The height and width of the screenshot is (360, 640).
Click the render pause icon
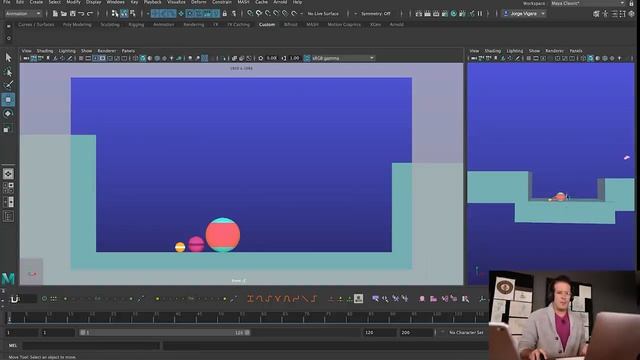click(x=480, y=13)
